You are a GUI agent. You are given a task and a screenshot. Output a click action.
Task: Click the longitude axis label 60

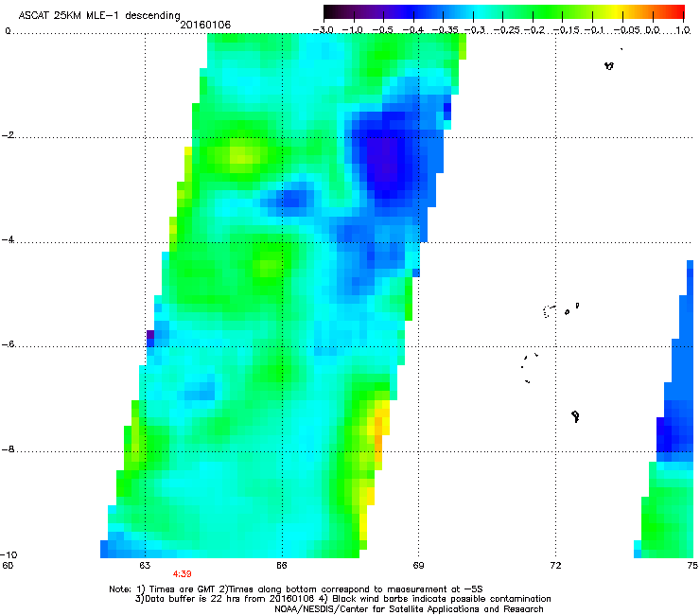click(8, 566)
